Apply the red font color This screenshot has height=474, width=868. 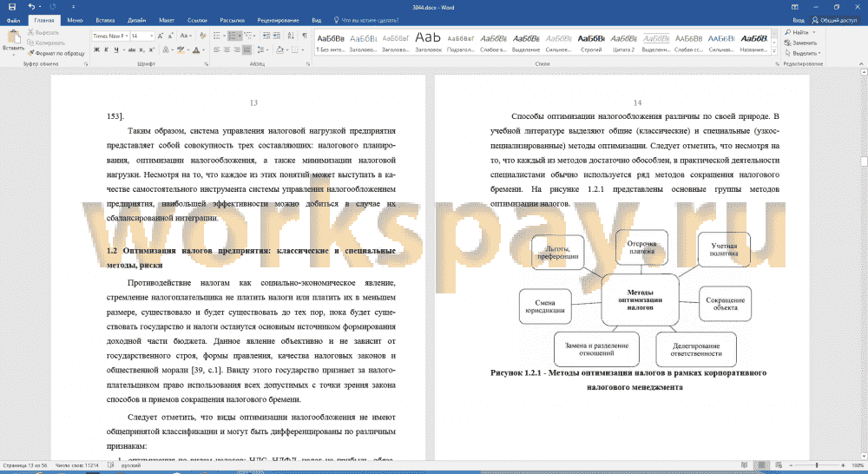coord(195,49)
